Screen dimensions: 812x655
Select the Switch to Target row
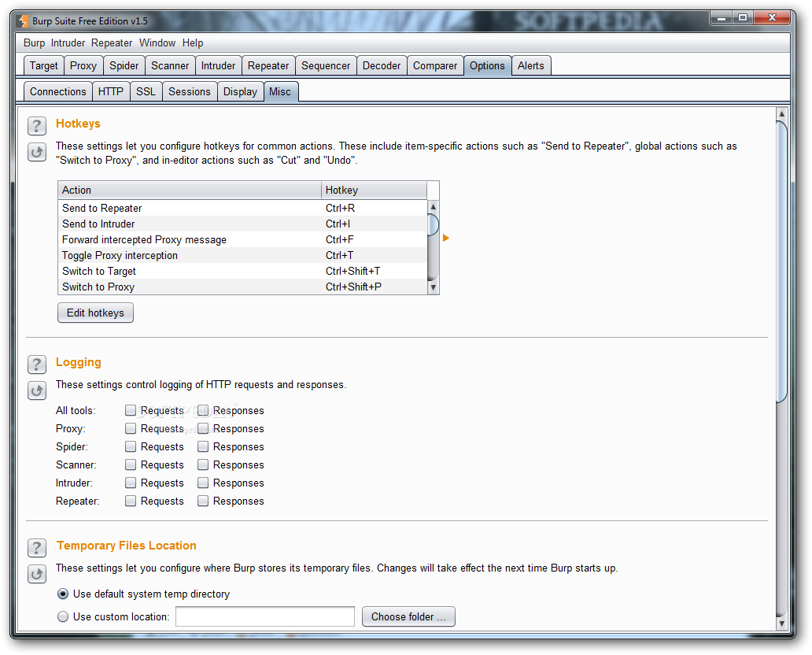(x=243, y=271)
